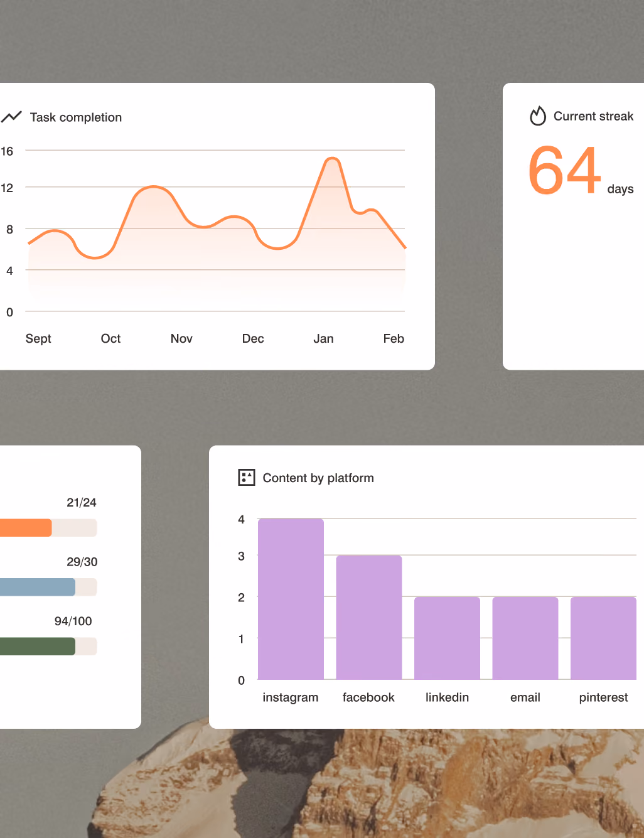Click the pinterest axis label
This screenshot has height=838, width=644.
(603, 697)
